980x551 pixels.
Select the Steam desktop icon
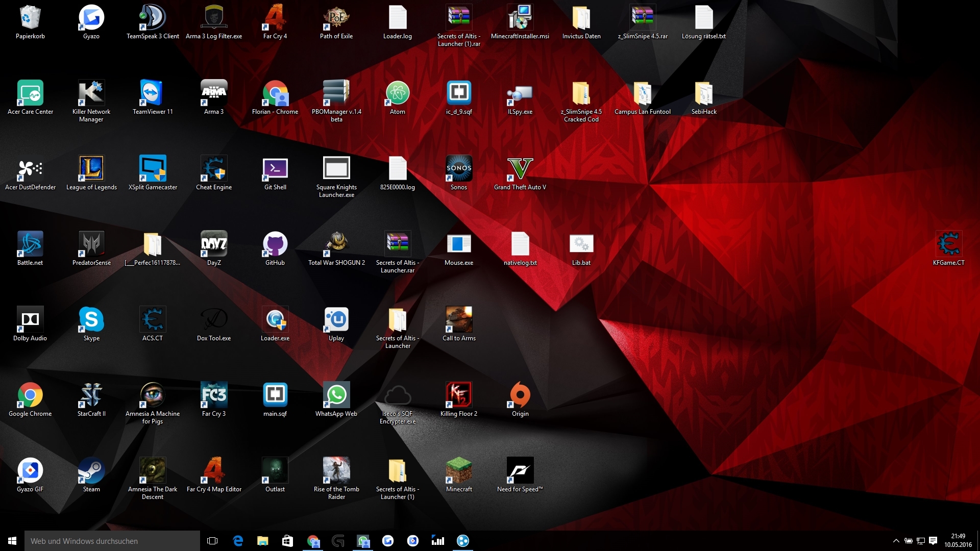(x=91, y=471)
